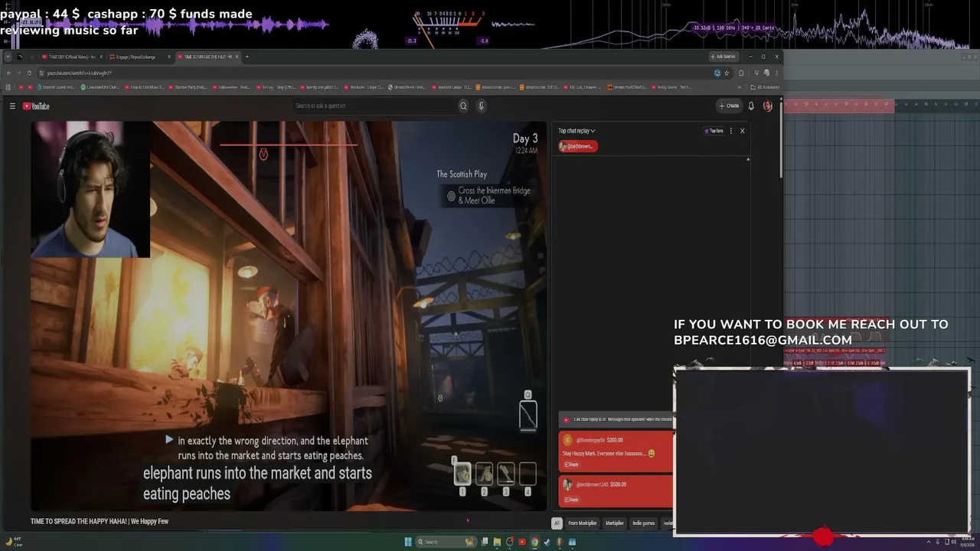The width and height of the screenshot is (980, 551).
Task: Select the Indie games filter chip
Action: click(x=644, y=523)
